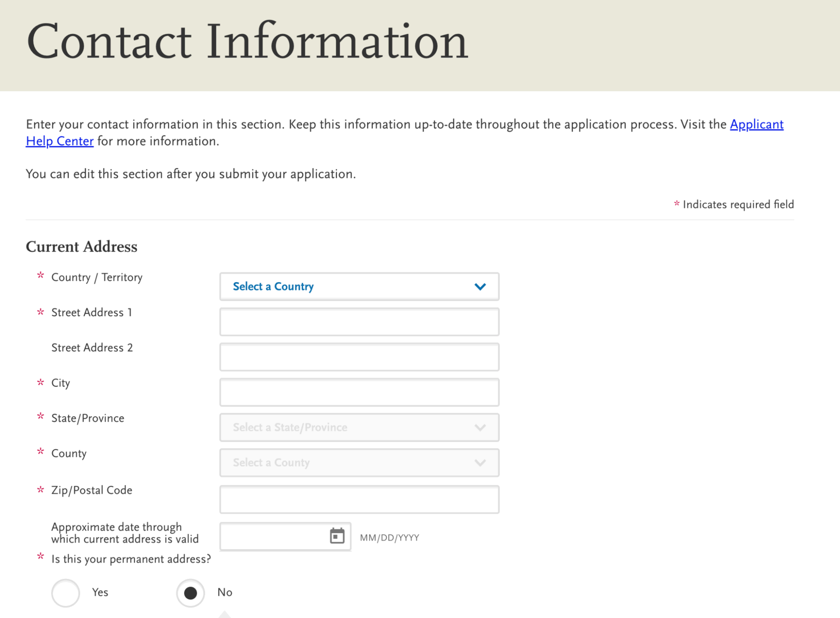840x618 pixels.
Task: Click the County dropdown chevron arrow
Action: coord(480,463)
